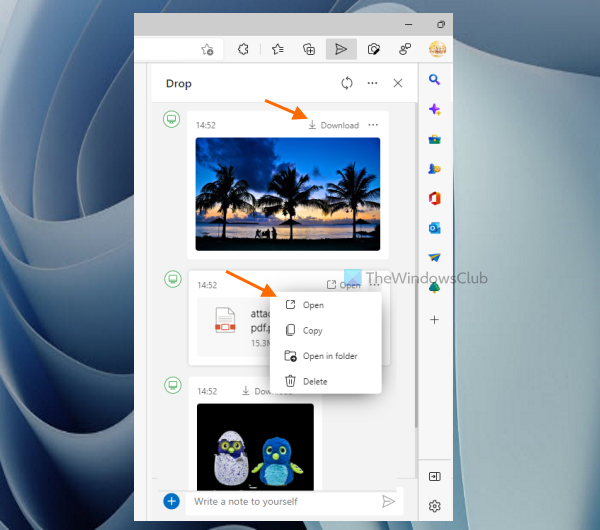The width and height of the screenshot is (600, 530).
Task: Click the palm tree sunset thumbnail
Action: tap(288, 193)
